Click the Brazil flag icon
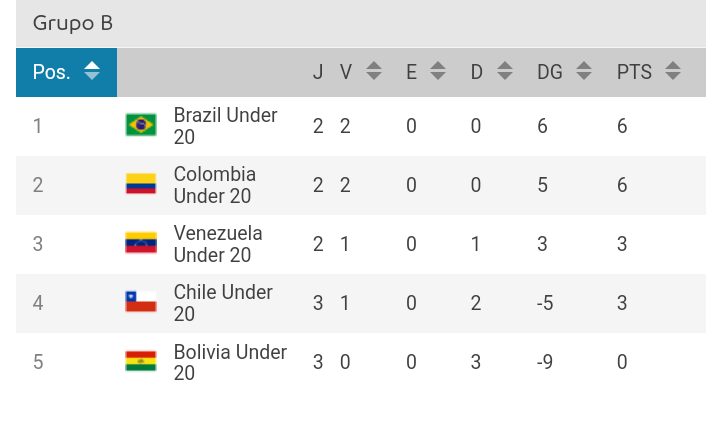720x427 pixels. tap(141, 125)
